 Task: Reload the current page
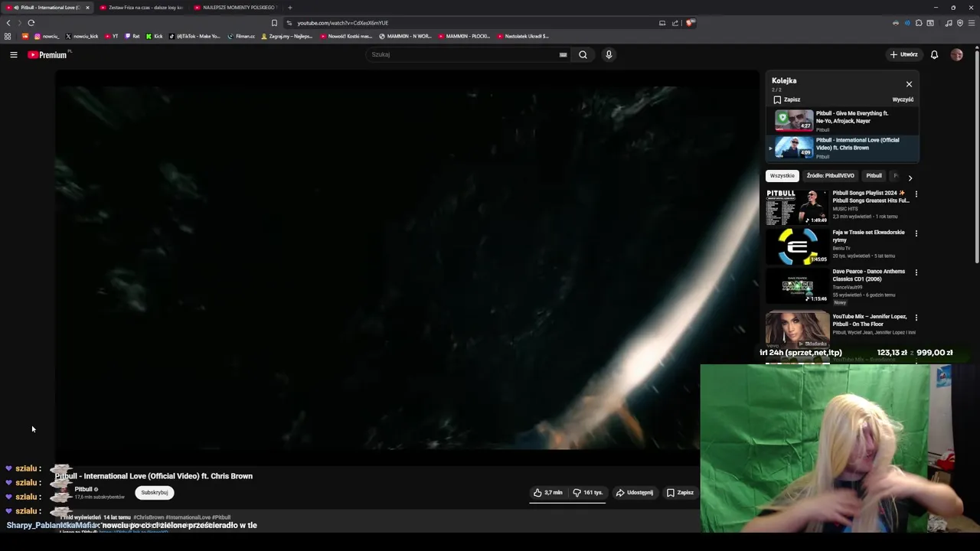click(x=31, y=23)
